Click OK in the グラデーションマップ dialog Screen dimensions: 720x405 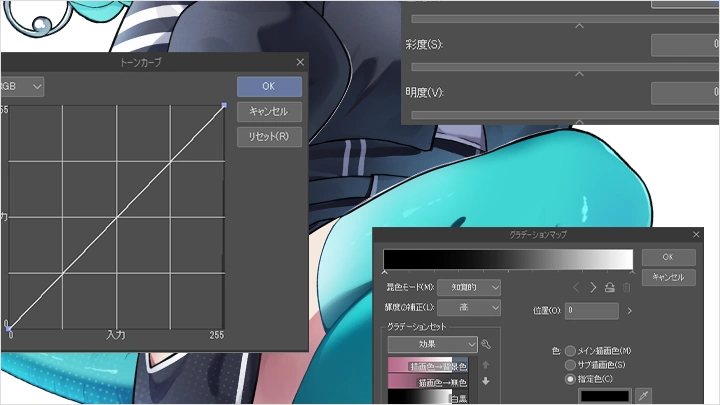tap(669, 257)
